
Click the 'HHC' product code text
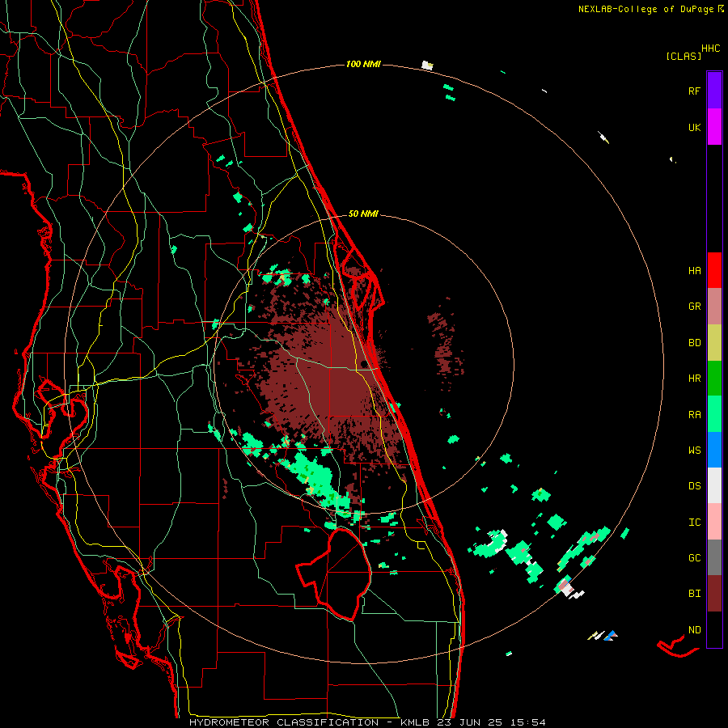tap(710, 49)
